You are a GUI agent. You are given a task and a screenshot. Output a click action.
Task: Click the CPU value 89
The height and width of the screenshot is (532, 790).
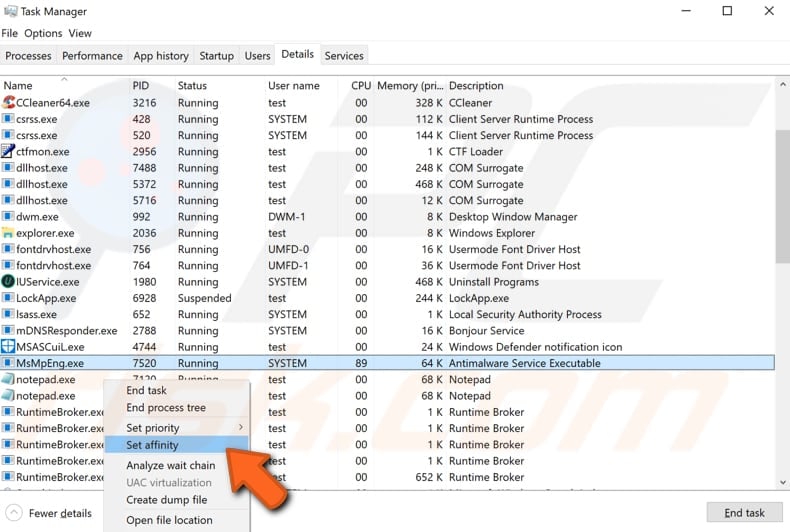tap(361, 363)
